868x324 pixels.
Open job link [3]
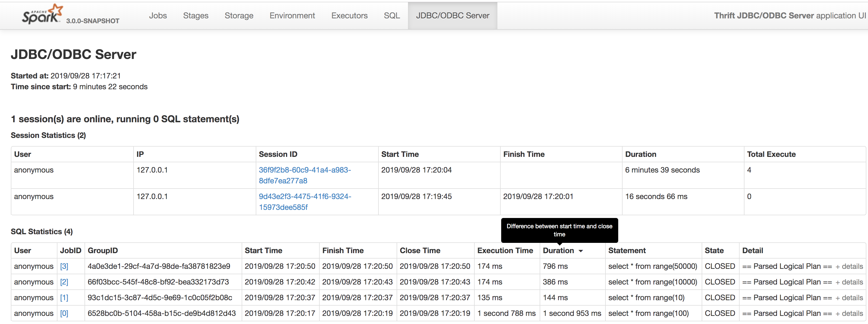(x=64, y=266)
